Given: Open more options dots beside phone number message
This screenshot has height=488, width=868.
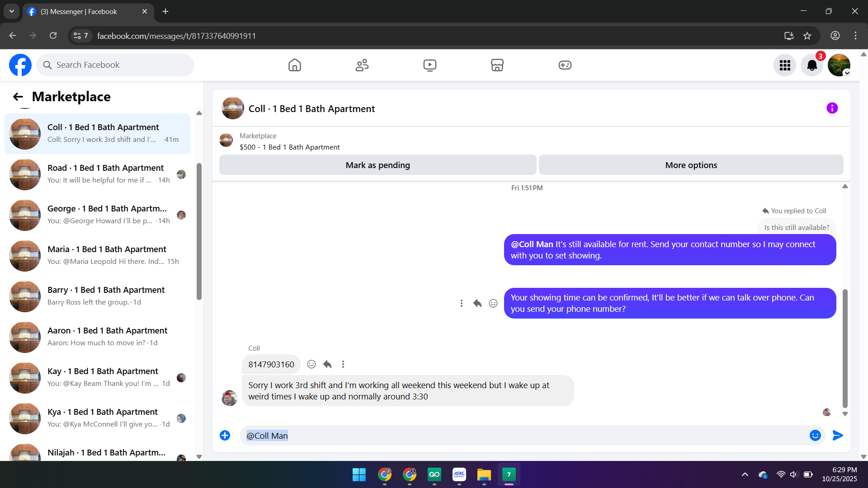Looking at the screenshot, I should pyautogui.click(x=343, y=364).
